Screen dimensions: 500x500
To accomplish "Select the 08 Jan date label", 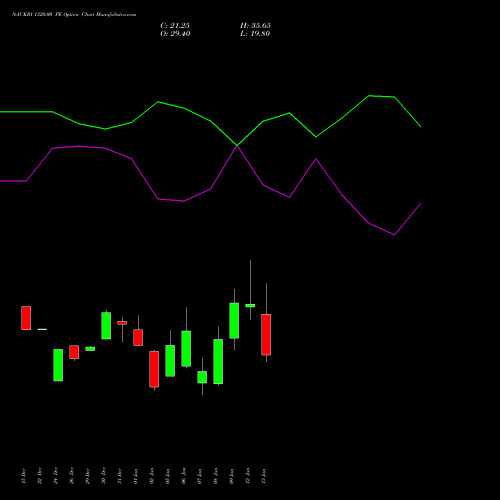I will click(215, 476).
